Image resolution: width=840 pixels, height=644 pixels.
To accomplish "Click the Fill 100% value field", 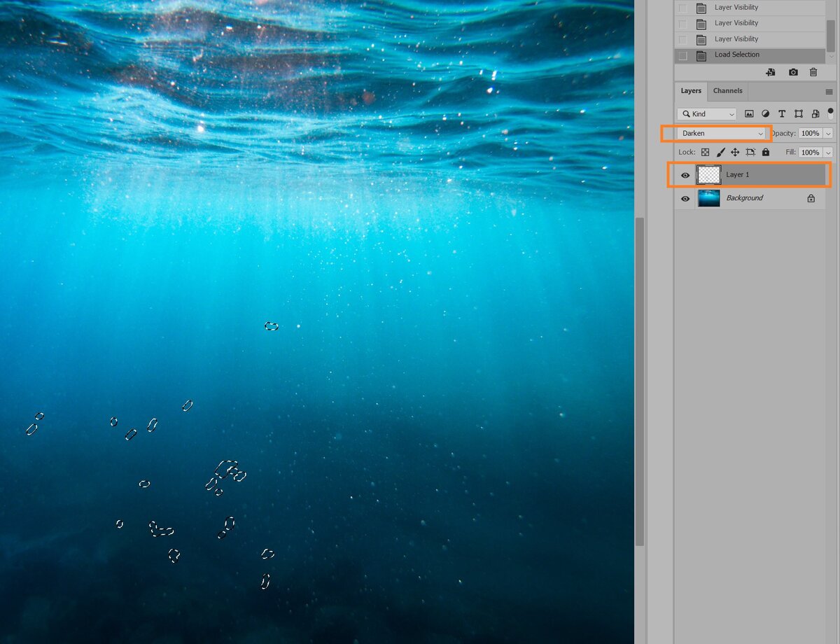I will (x=811, y=152).
